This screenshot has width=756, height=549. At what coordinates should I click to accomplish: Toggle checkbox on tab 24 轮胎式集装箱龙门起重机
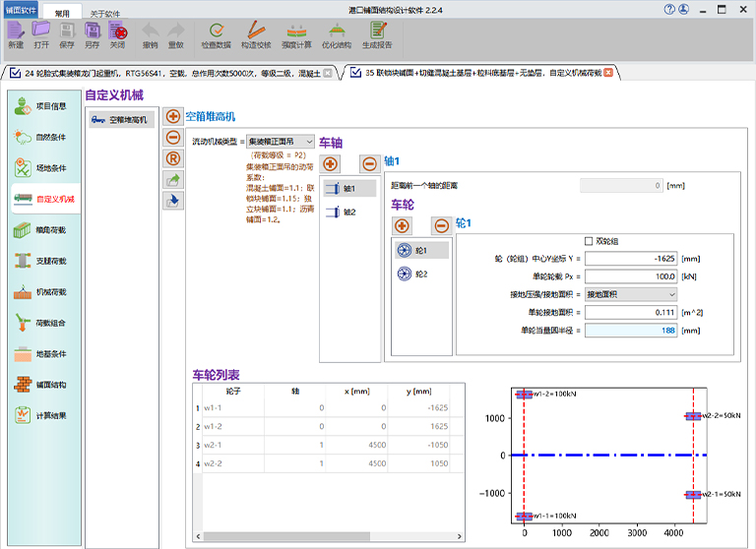click(14, 73)
